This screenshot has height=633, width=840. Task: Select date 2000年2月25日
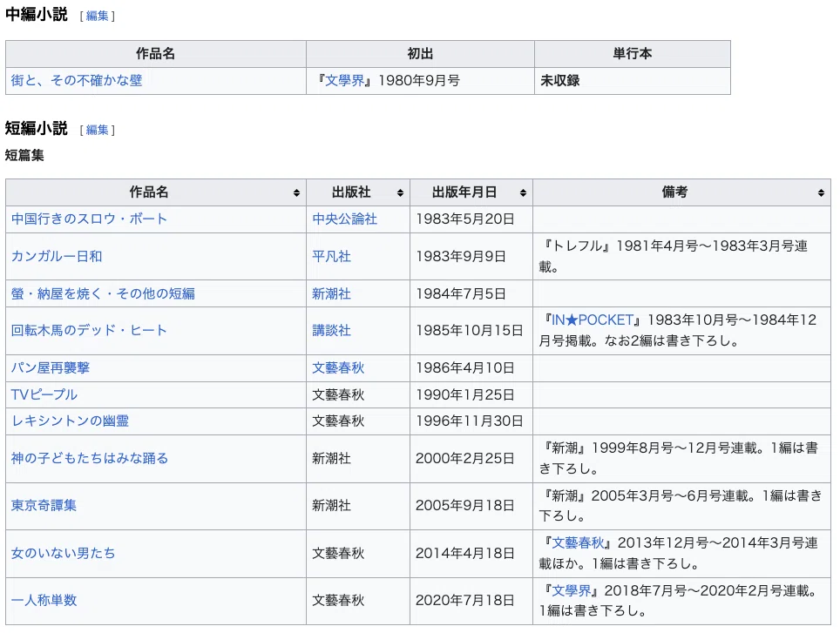[465, 459]
